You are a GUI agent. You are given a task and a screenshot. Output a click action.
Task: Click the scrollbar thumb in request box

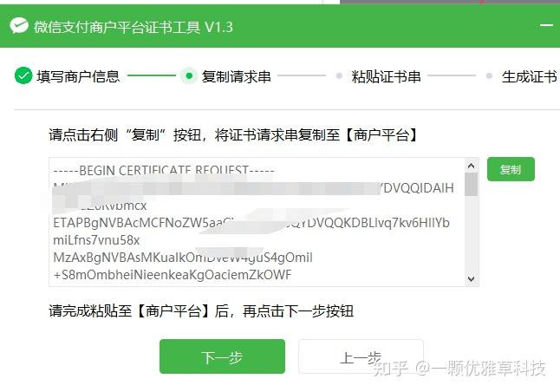pyautogui.click(x=471, y=185)
